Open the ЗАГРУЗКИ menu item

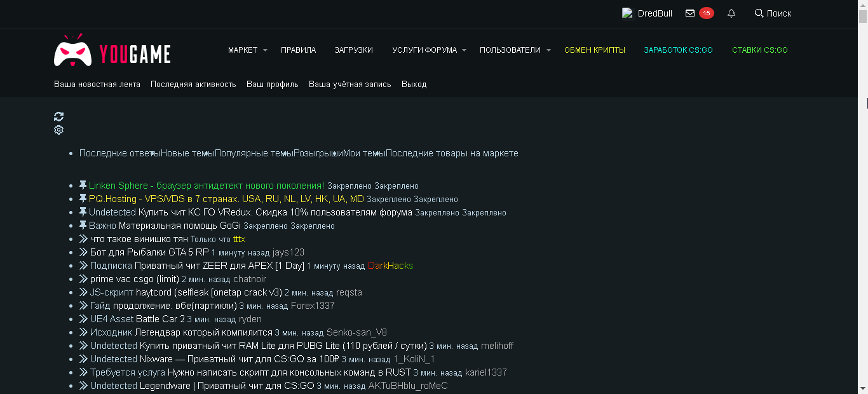[x=353, y=50]
